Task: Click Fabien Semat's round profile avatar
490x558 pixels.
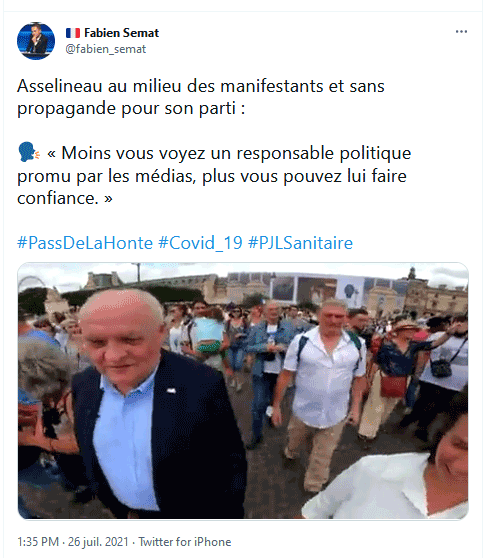Action: [36, 41]
